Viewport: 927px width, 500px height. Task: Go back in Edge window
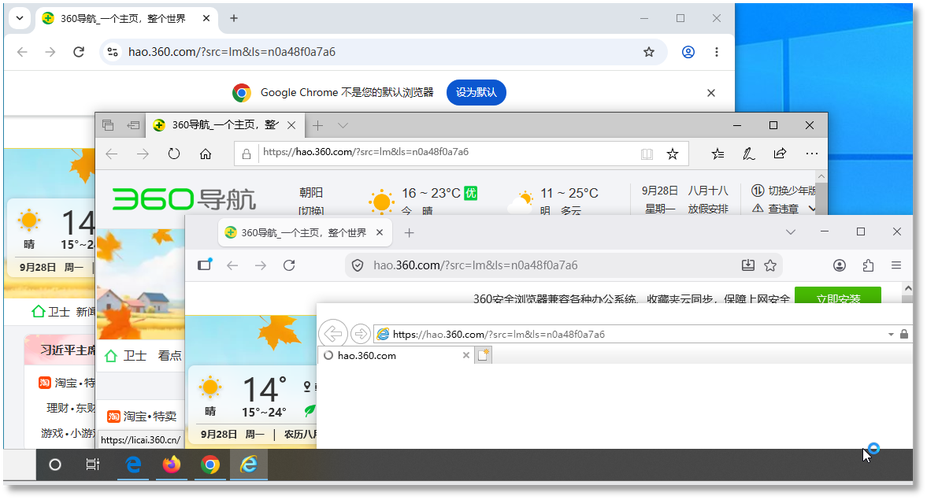pyautogui.click(x=112, y=154)
